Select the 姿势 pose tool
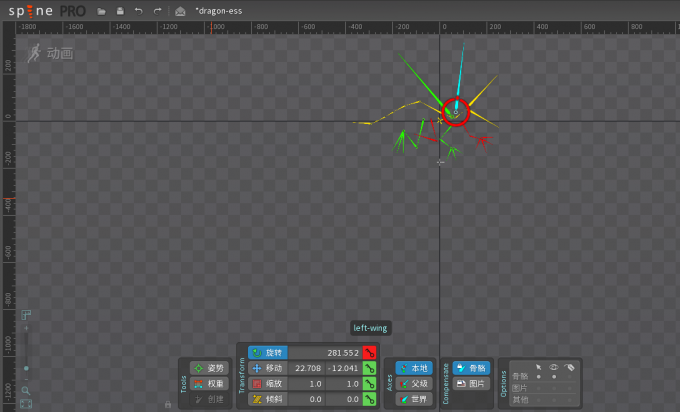 pos(209,368)
